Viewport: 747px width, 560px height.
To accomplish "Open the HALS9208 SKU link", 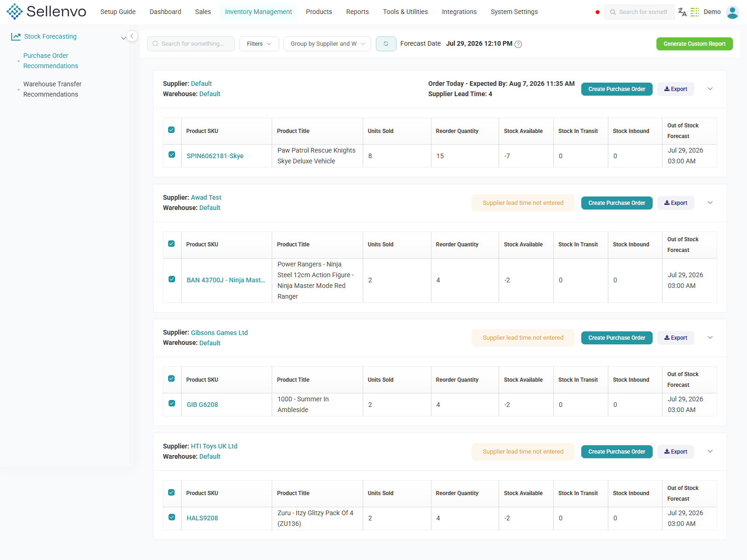I will tap(202, 518).
